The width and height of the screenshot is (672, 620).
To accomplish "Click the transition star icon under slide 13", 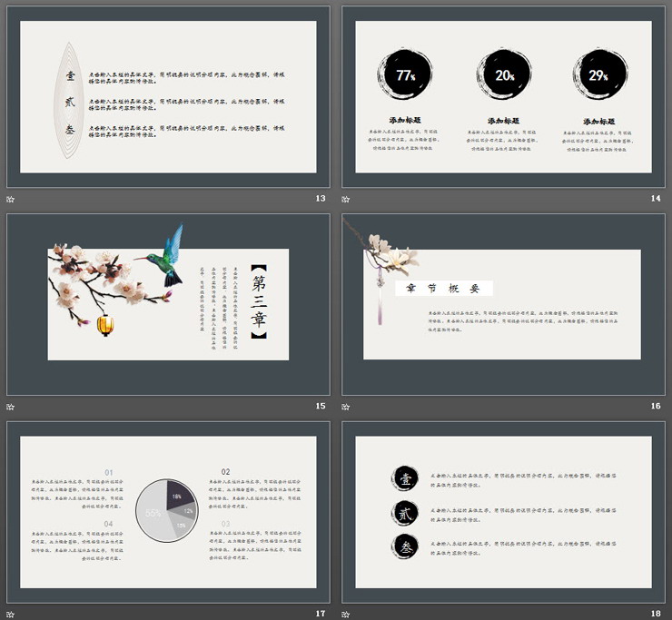I will click(11, 199).
